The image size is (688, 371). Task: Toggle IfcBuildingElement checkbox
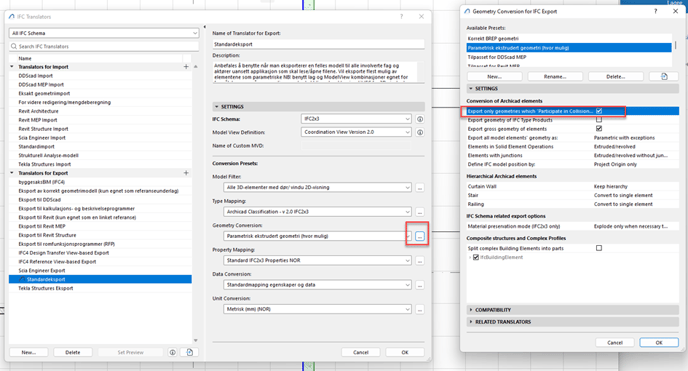click(x=476, y=257)
